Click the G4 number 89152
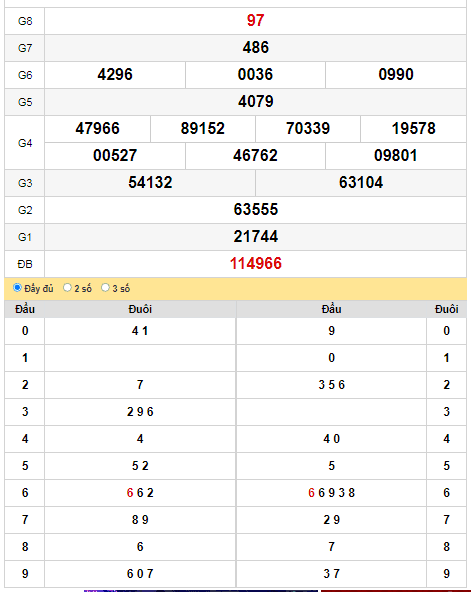 203,128
